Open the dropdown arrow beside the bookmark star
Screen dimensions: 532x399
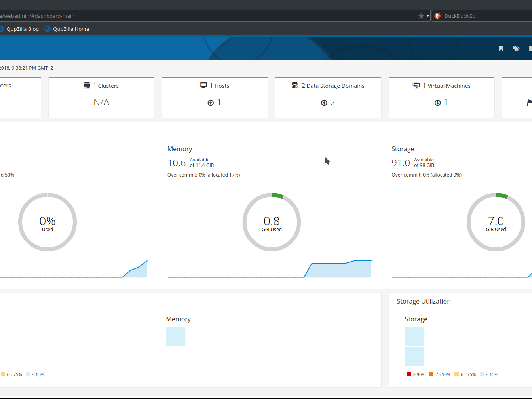[x=428, y=16]
